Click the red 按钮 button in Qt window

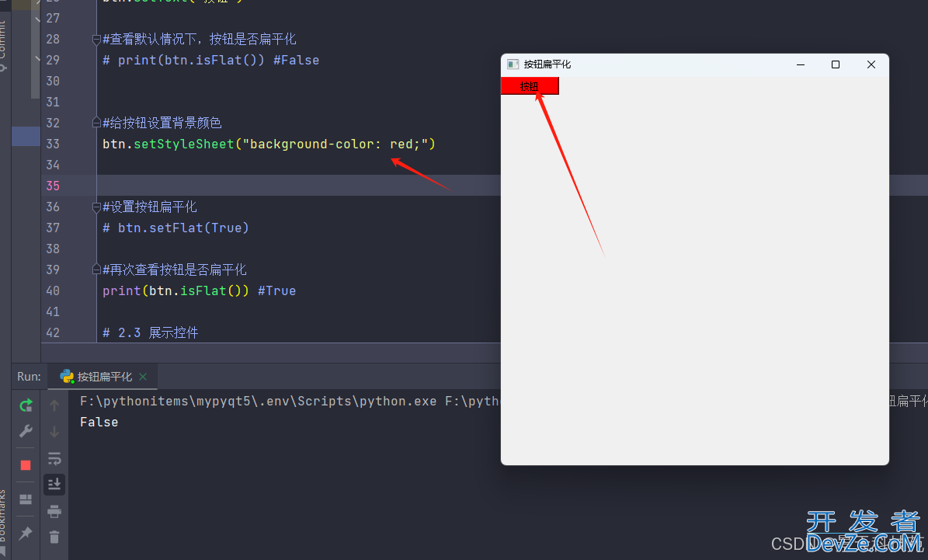coord(530,86)
